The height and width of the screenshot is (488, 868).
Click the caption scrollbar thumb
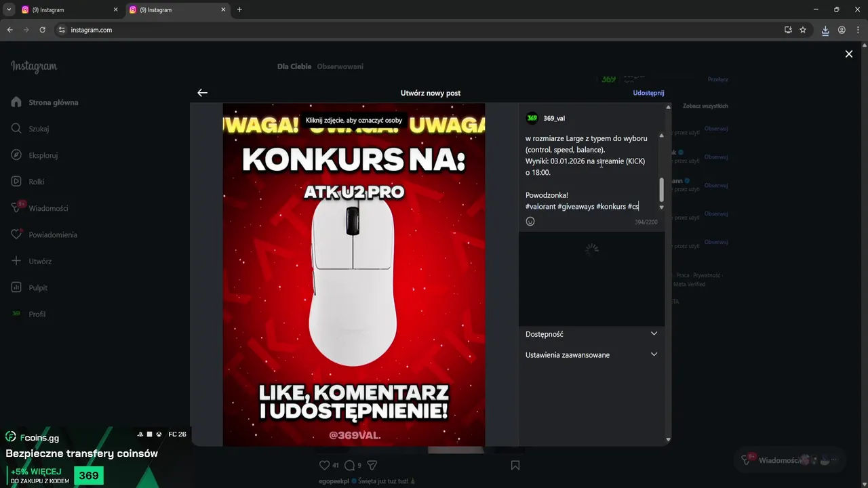click(661, 189)
